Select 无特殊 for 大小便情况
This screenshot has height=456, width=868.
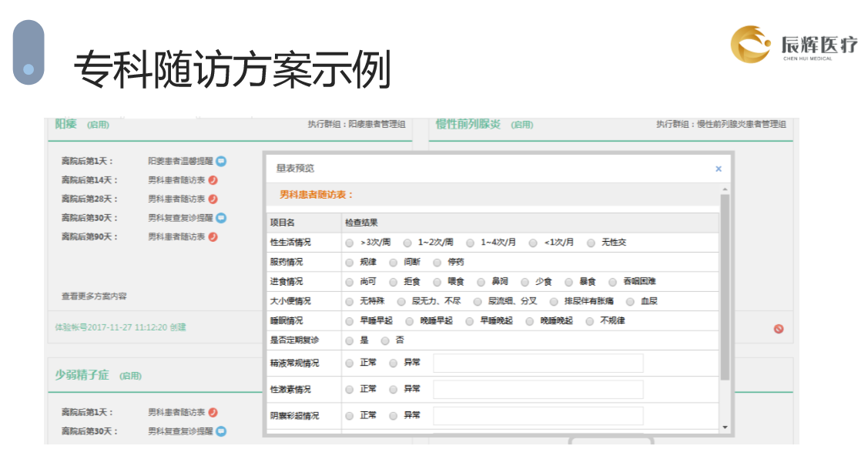point(350,302)
